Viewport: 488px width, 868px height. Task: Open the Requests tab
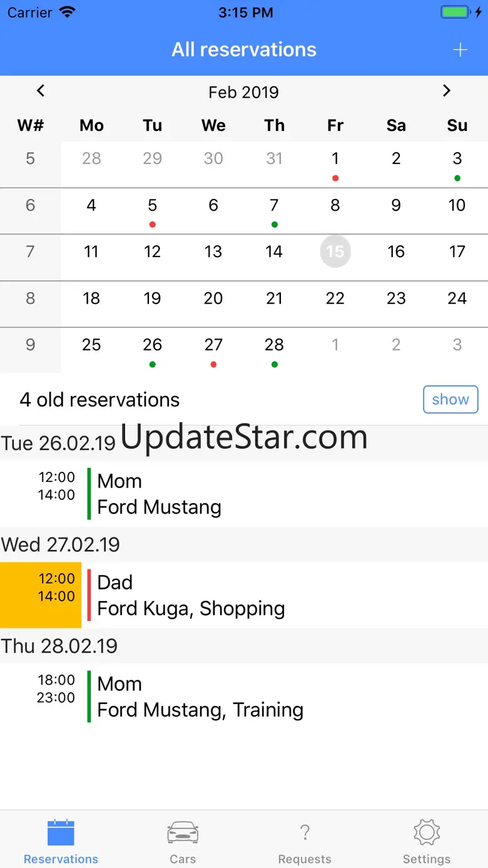(x=305, y=841)
